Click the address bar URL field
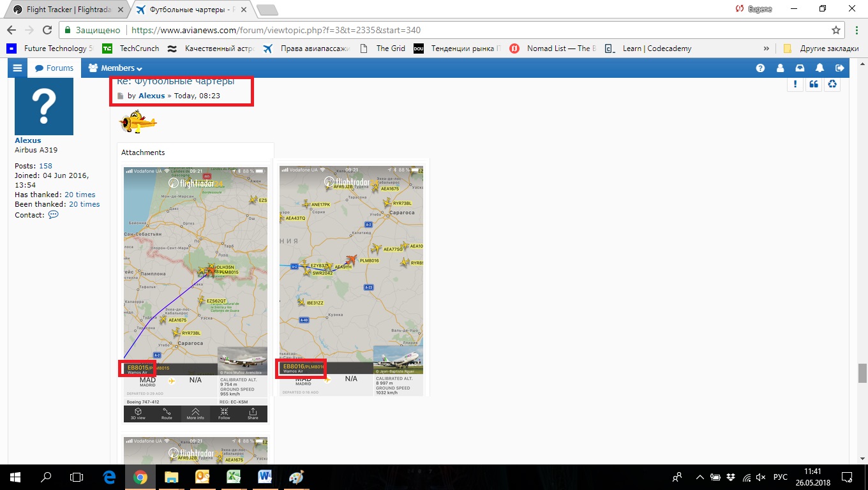Viewport: 868px width, 490px height. [x=447, y=30]
